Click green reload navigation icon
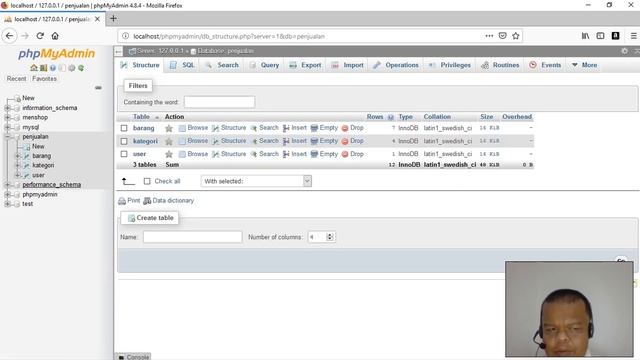Image resolution: width=640 pixels, height=360 pixels. 81,68
